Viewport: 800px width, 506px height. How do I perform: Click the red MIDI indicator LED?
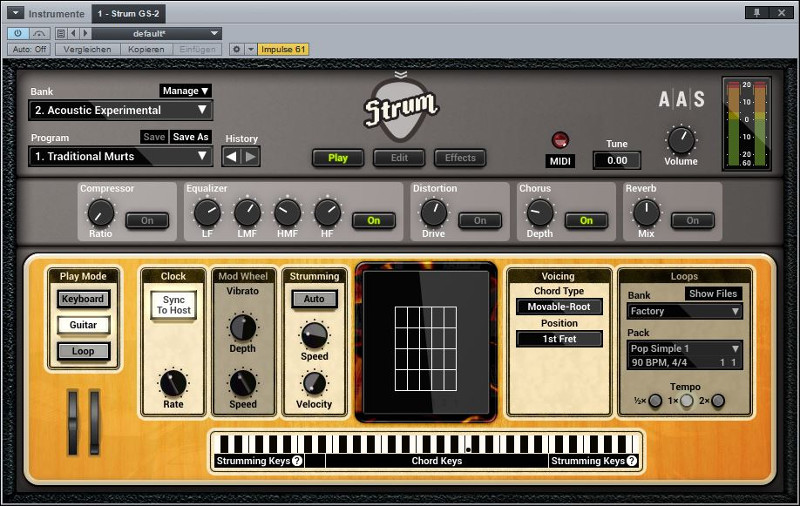(560, 140)
